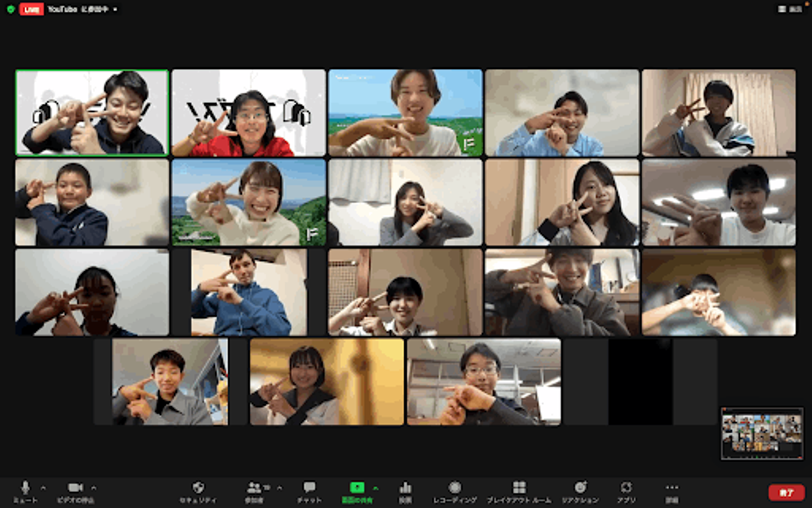Click the microphone mute icon
The width and height of the screenshot is (812, 508).
click(25, 488)
